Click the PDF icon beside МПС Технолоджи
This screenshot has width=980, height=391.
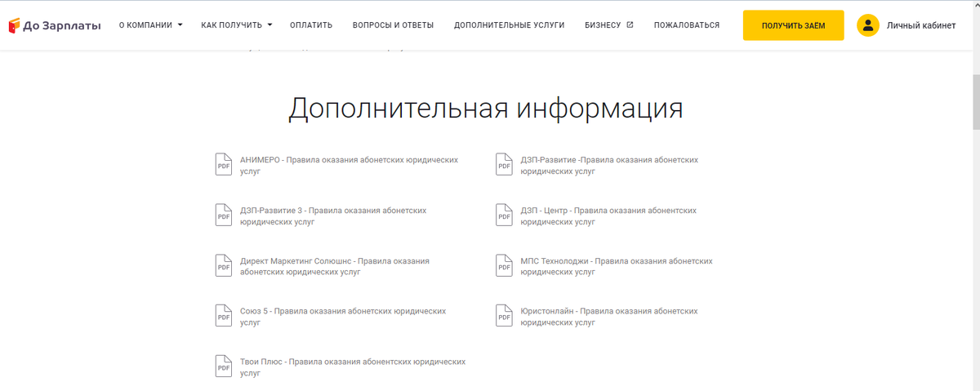504,265
